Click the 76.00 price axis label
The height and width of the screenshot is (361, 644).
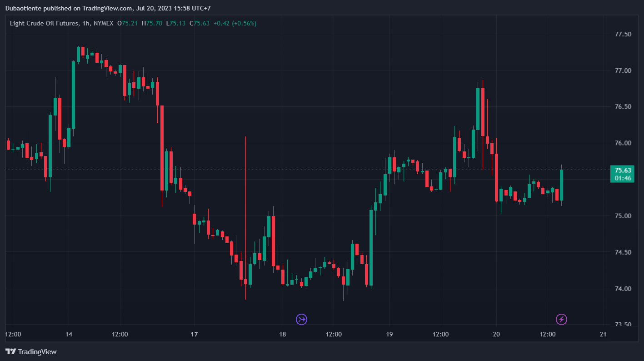[622, 143]
